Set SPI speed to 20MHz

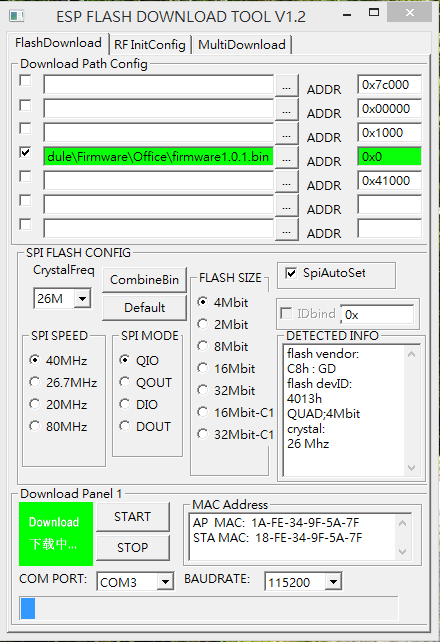[x=35, y=405]
